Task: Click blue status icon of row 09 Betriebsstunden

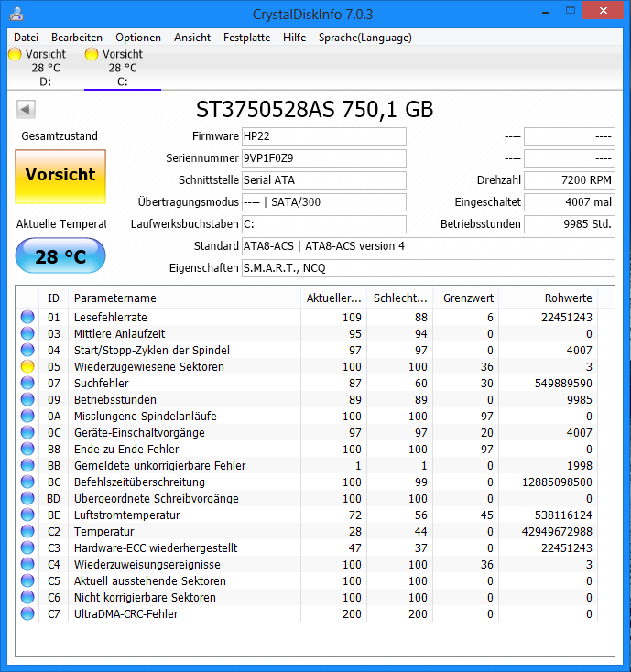Action: pyautogui.click(x=27, y=399)
